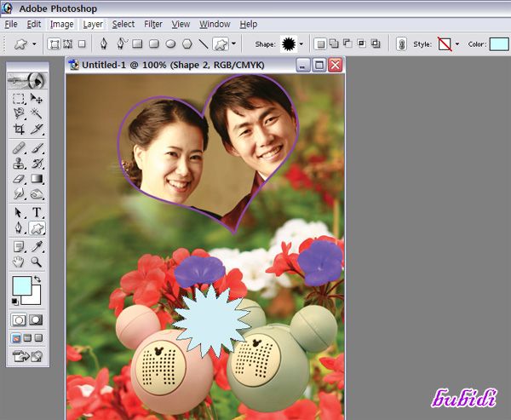The height and width of the screenshot is (420, 511).
Task: Enable Paths mode in options bar
Action: [x=67, y=44]
